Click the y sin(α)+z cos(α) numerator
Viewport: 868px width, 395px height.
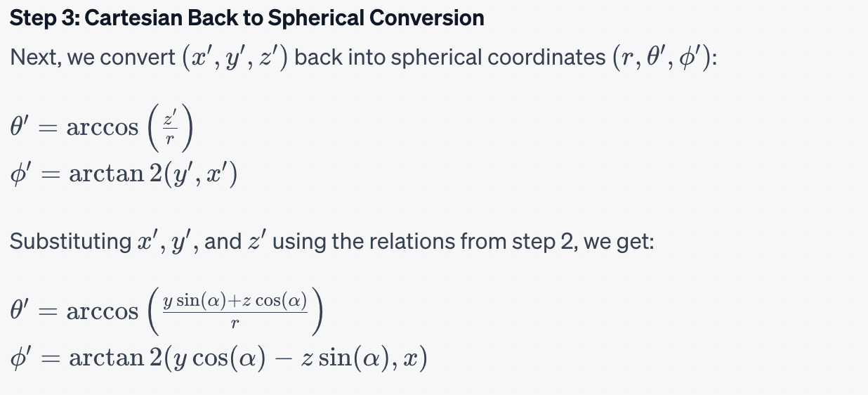coord(235,301)
